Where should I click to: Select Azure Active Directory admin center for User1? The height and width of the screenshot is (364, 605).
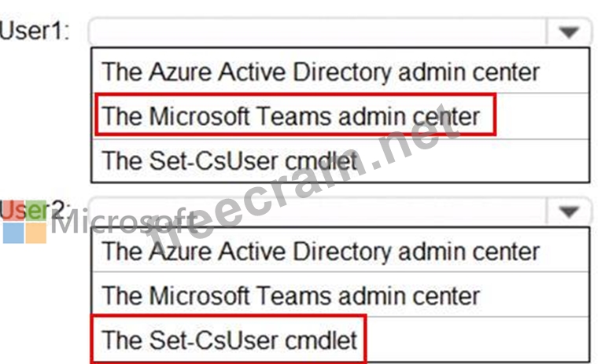[320, 72]
